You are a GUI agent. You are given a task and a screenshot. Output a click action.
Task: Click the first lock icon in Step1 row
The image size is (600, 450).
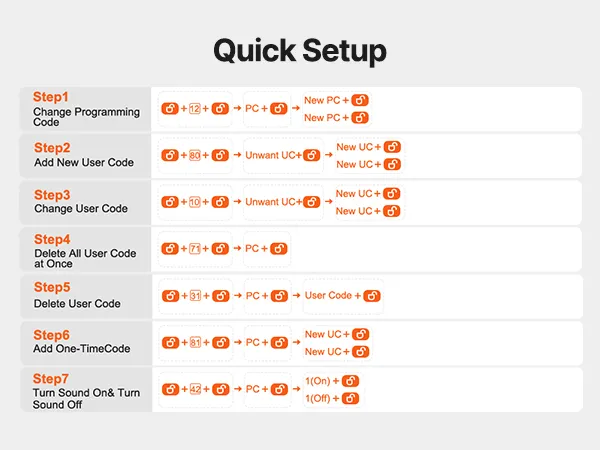point(170,108)
